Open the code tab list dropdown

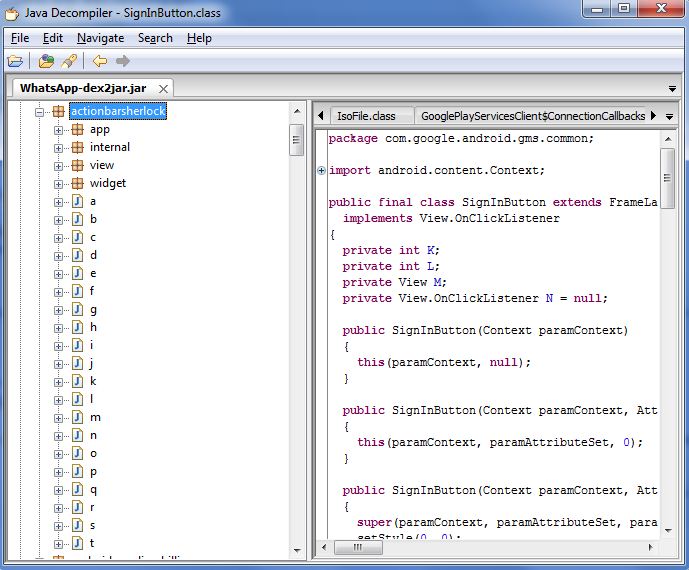(669, 117)
